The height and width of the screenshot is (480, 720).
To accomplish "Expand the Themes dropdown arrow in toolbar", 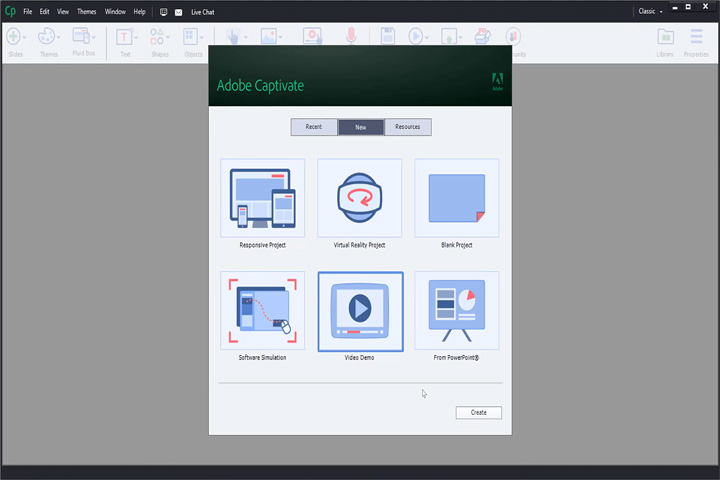I will 59,37.
